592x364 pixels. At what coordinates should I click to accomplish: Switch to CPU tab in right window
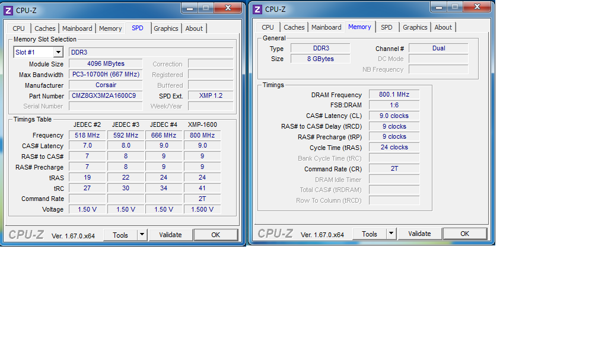click(x=268, y=27)
